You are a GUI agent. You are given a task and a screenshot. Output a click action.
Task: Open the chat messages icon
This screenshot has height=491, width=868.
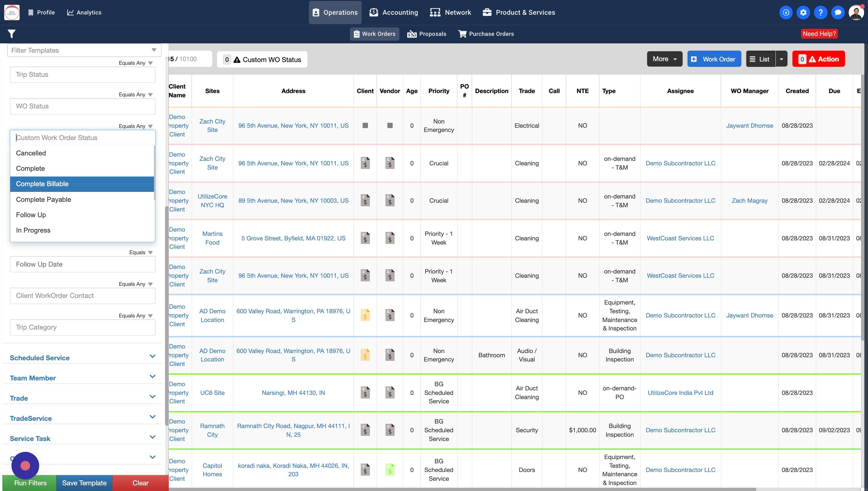click(838, 12)
